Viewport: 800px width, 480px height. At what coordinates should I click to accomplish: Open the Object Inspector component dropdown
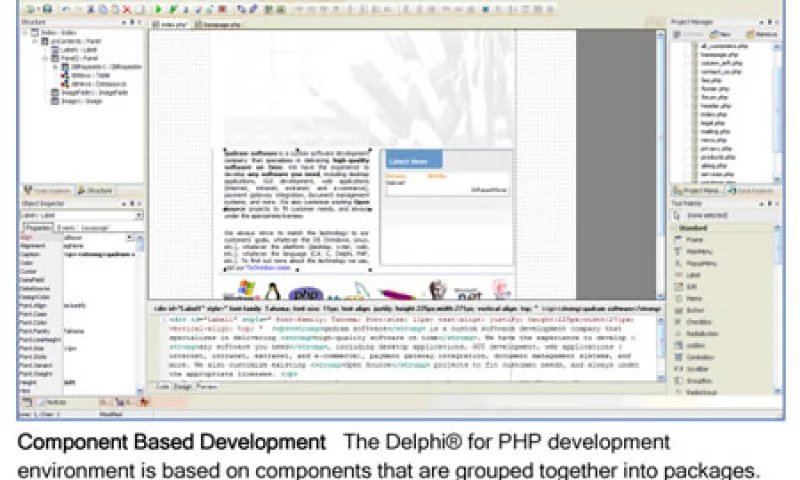pyautogui.click(x=138, y=215)
